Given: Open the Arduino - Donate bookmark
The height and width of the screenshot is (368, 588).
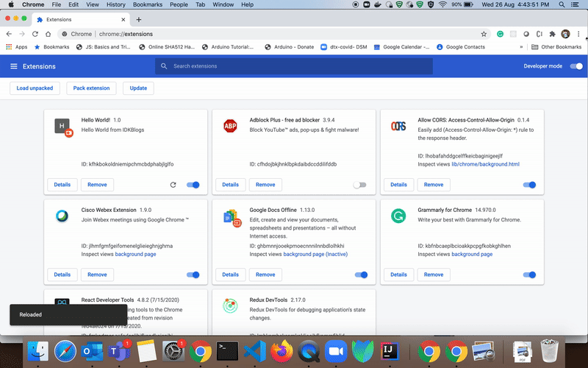Looking at the screenshot, I should [x=290, y=47].
